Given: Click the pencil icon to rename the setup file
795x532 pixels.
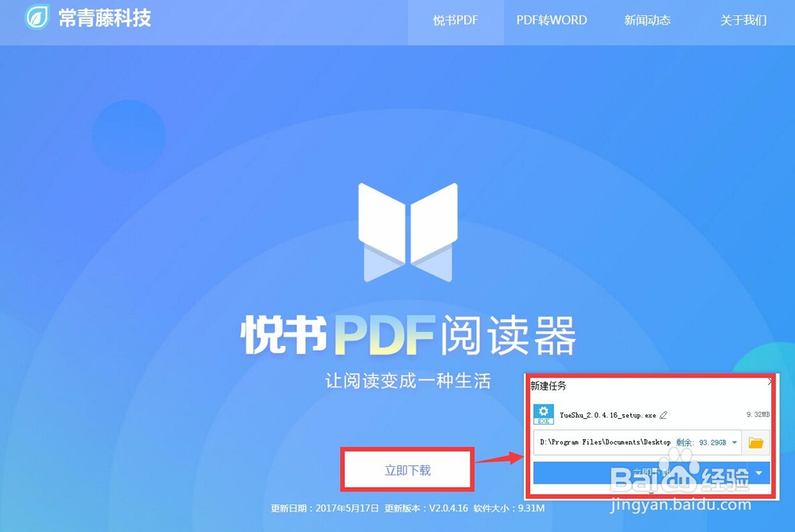Looking at the screenshot, I should click(662, 414).
